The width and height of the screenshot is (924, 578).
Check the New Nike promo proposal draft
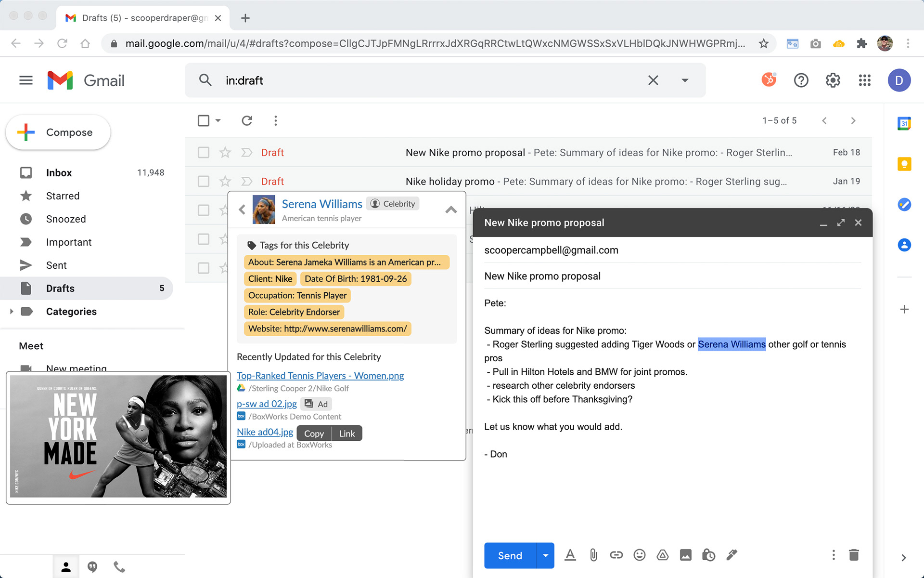[204, 153]
